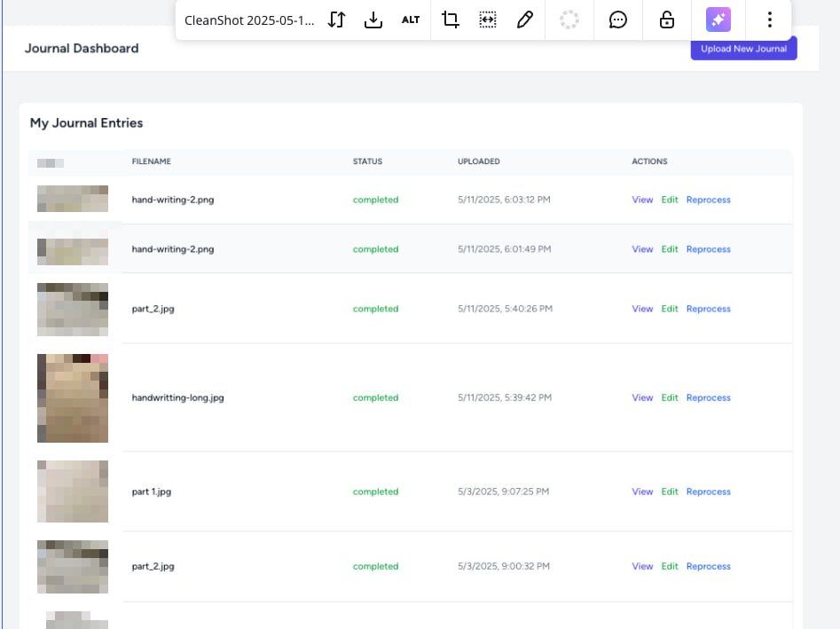Click the FILENAME column header
Image resolution: width=840 pixels, height=629 pixels.
(x=152, y=161)
